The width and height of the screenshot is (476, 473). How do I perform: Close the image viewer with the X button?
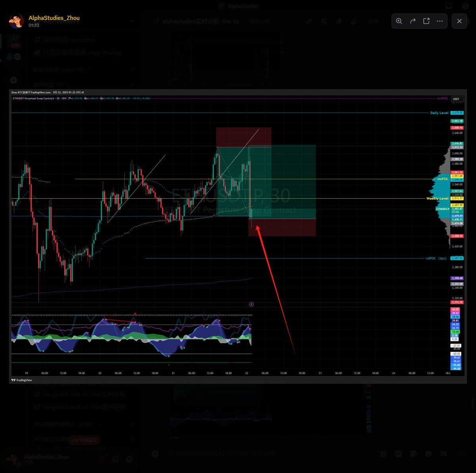pos(459,21)
